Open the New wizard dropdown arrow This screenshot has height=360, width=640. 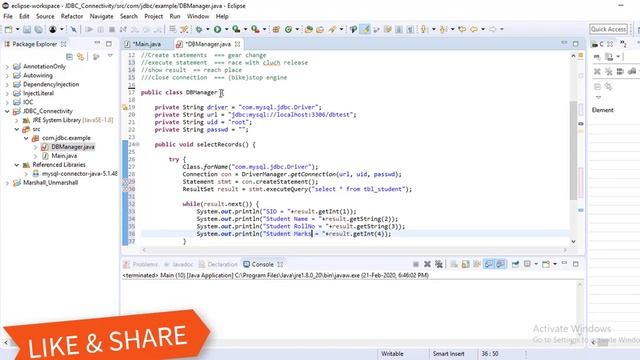[17, 29]
